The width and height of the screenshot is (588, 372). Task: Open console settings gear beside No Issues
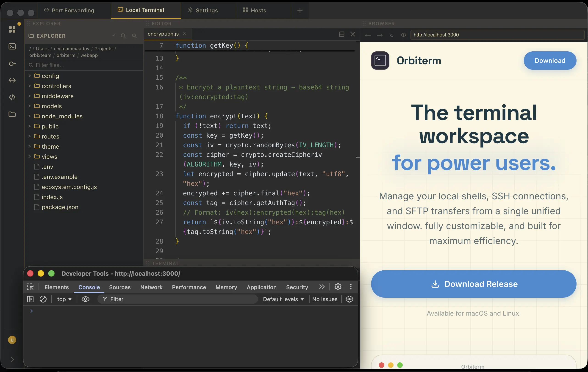tap(349, 299)
